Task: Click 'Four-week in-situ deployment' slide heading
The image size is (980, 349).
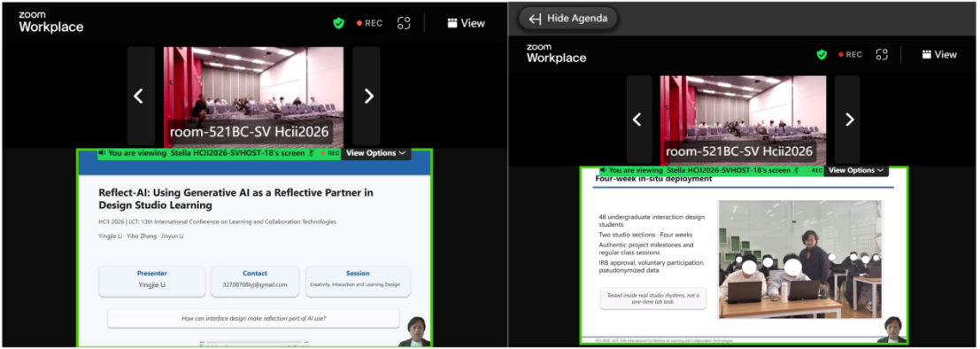Action: (x=653, y=179)
